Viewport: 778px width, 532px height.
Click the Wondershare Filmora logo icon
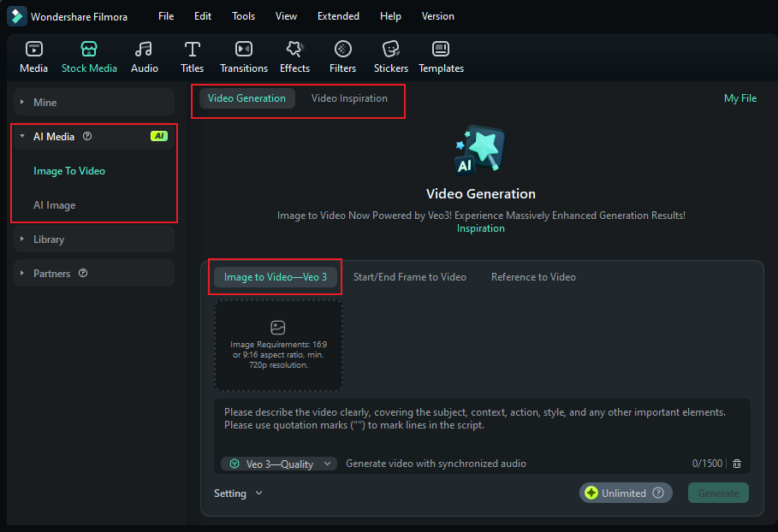tap(17, 16)
